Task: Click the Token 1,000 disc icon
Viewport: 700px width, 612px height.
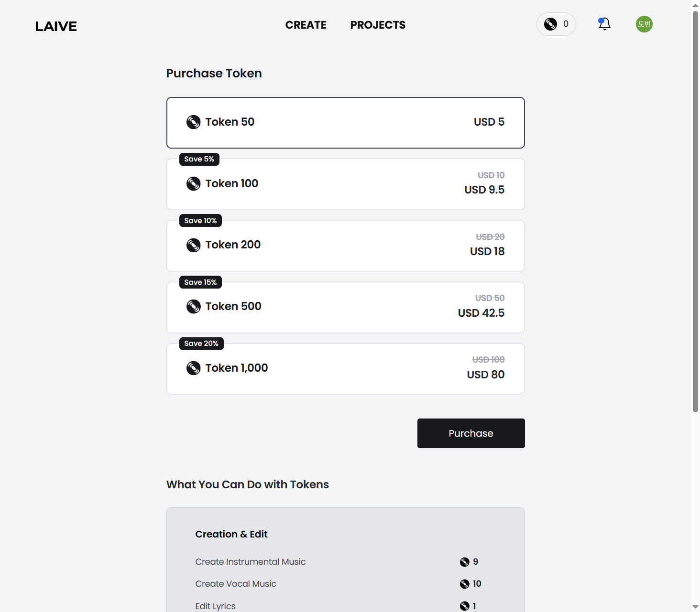Action: coord(194,368)
